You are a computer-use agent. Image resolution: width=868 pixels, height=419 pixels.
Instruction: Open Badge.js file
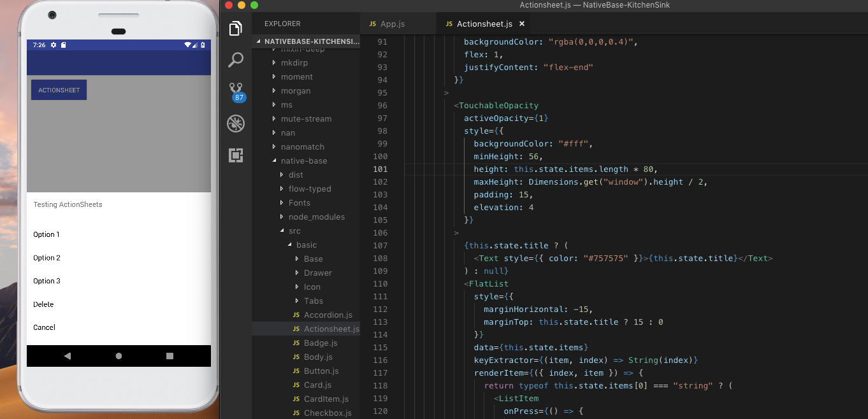point(321,343)
